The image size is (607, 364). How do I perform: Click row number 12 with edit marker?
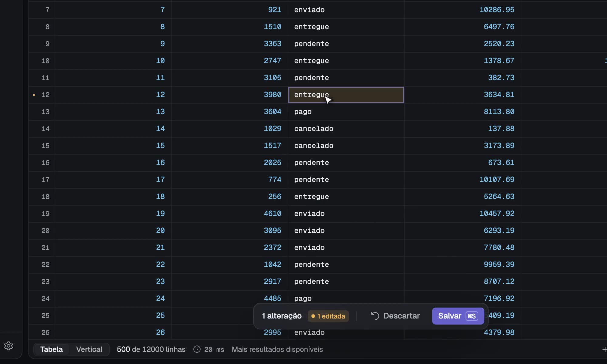[x=42, y=95]
